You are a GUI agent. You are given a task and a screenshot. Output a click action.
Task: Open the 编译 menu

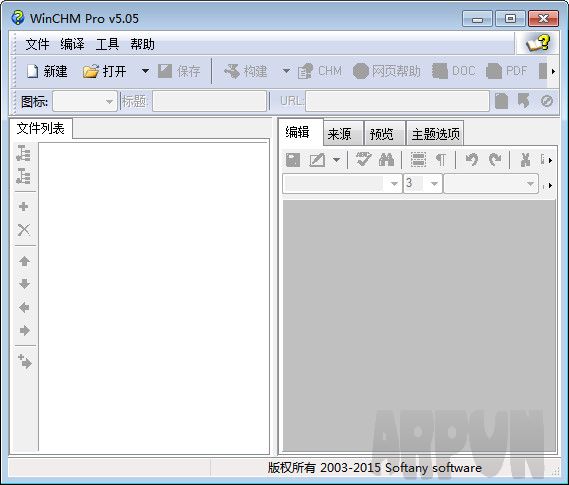point(72,44)
